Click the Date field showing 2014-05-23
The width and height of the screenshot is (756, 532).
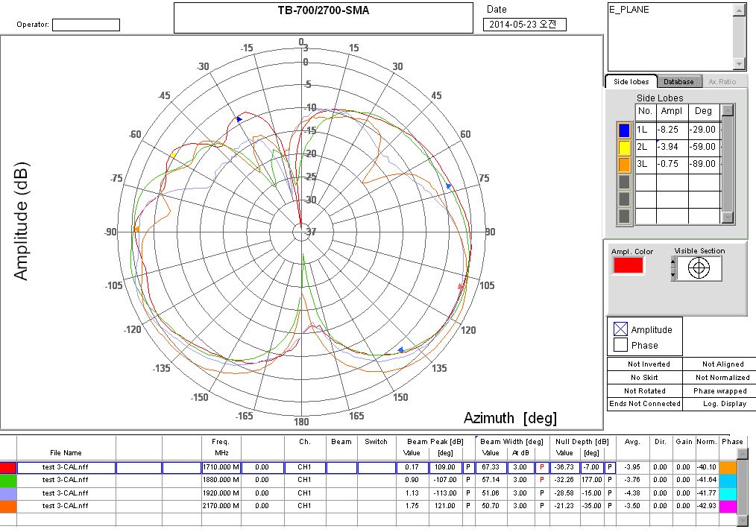525,25
